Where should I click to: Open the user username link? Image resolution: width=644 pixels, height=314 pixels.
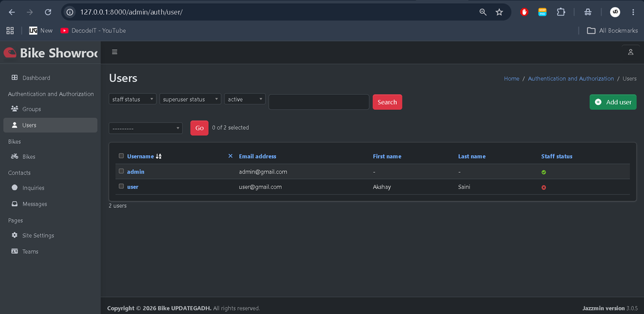tap(133, 187)
